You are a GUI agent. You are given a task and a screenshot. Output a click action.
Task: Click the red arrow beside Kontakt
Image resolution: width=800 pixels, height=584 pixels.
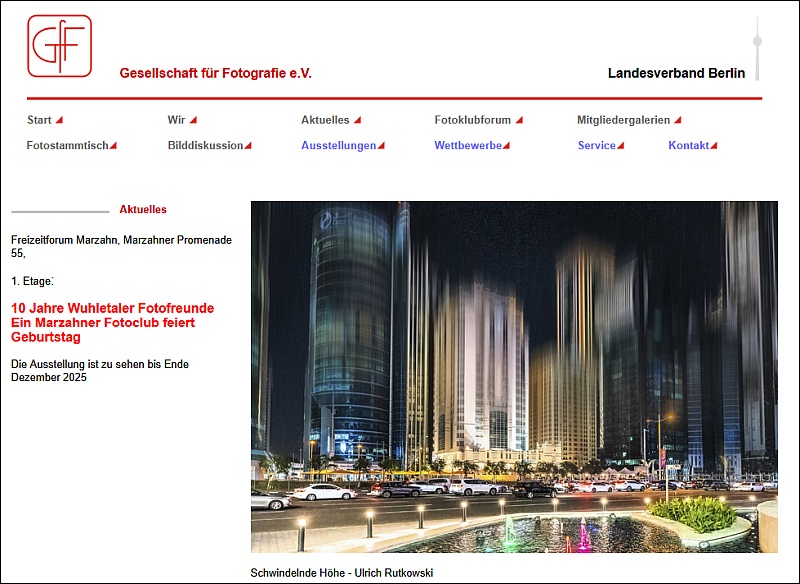click(713, 146)
